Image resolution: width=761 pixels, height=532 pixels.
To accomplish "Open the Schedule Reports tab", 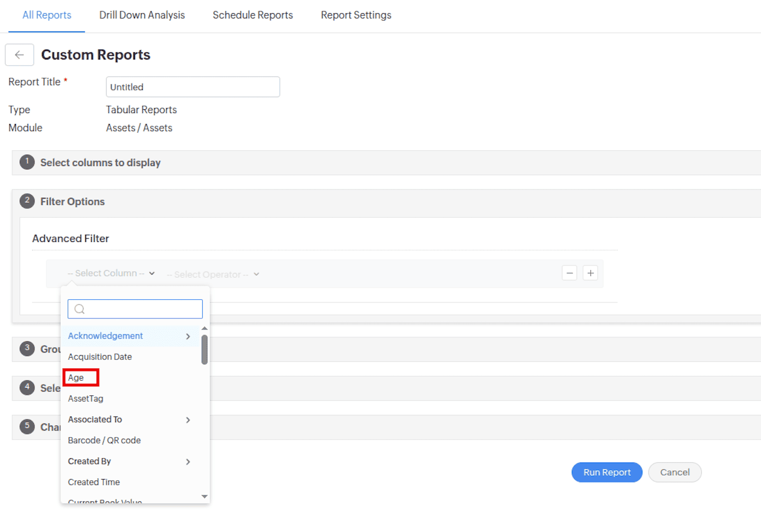I will 253,15.
